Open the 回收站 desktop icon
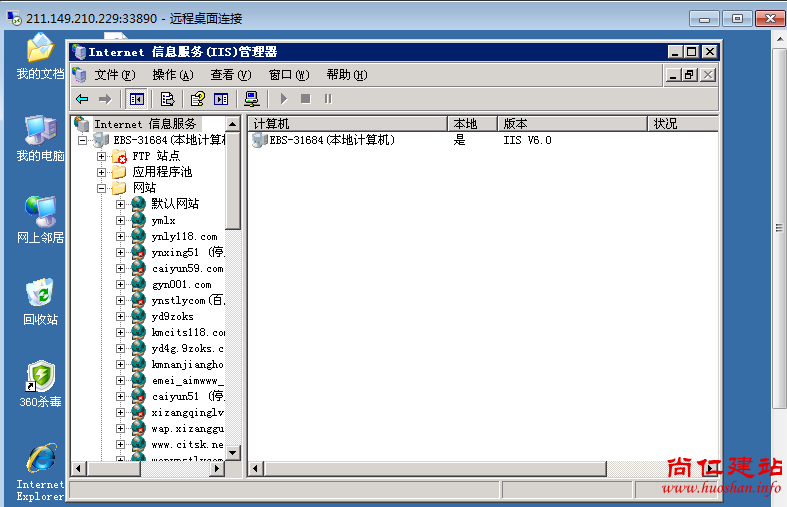 coord(40,296)
